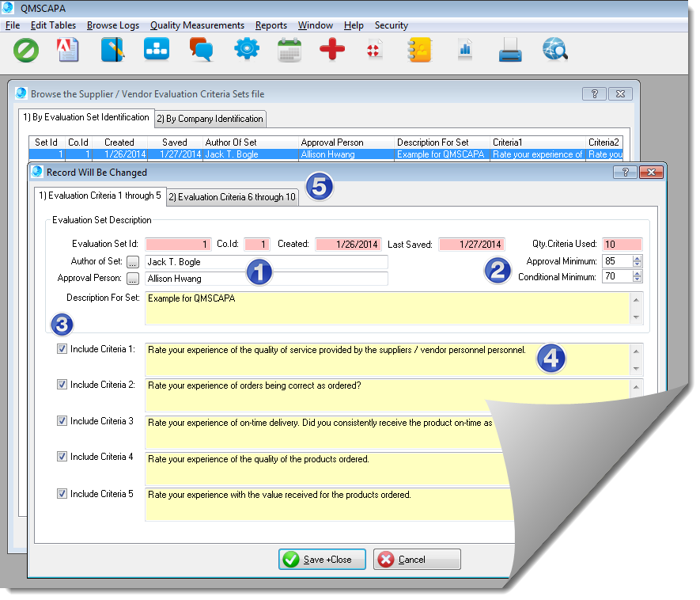Disable the Include Criteria 5 checkbox
The width and height of the screenshot is (700, 600).
pyautogui.click(x=62, y=494)
